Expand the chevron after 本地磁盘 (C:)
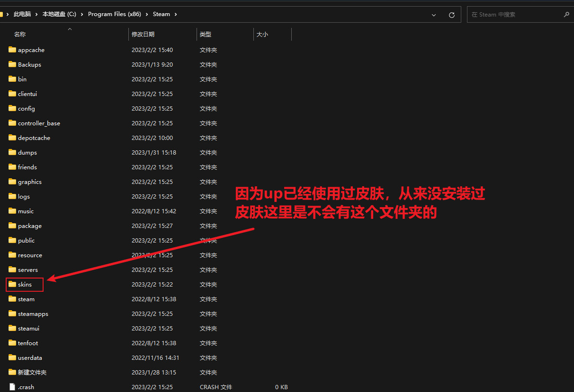This screenshot has width=574, height=392. (82, 14)
